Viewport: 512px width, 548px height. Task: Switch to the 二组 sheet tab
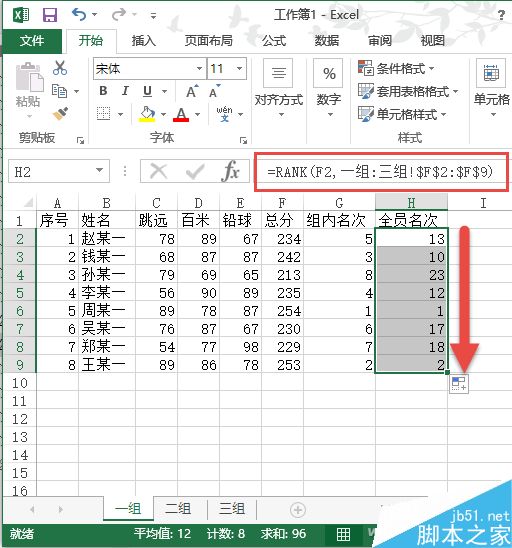(178, 509)
